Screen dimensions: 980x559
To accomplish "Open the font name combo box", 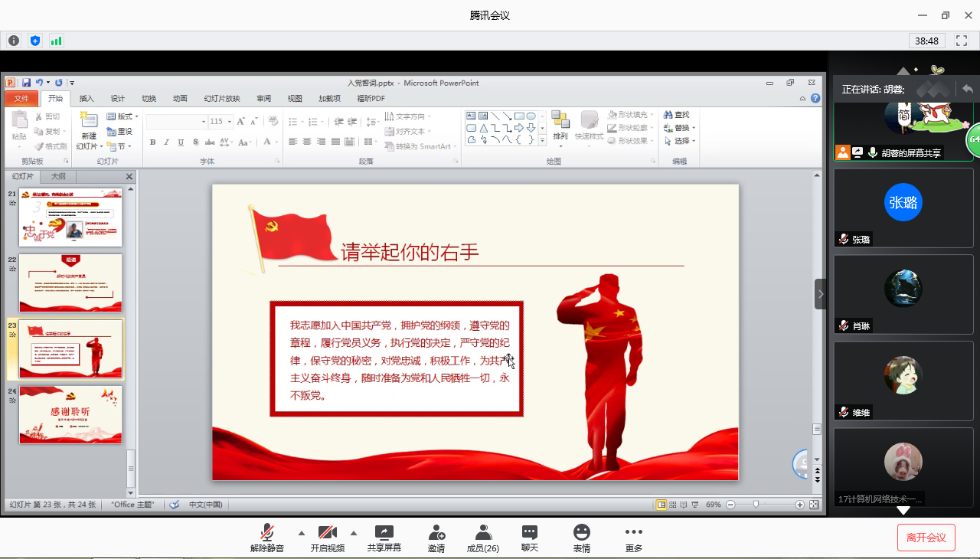I will click(x=177, y=121).
